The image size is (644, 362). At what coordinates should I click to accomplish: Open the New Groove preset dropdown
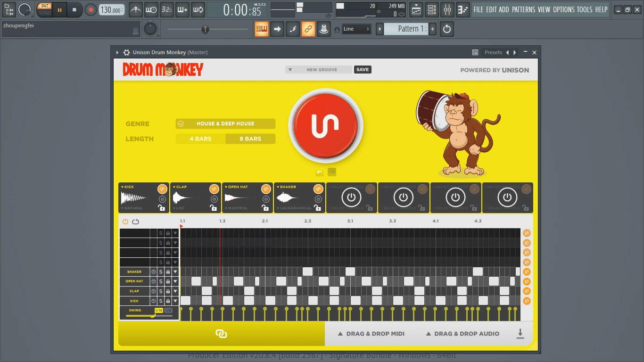click(x=318, y=70)
